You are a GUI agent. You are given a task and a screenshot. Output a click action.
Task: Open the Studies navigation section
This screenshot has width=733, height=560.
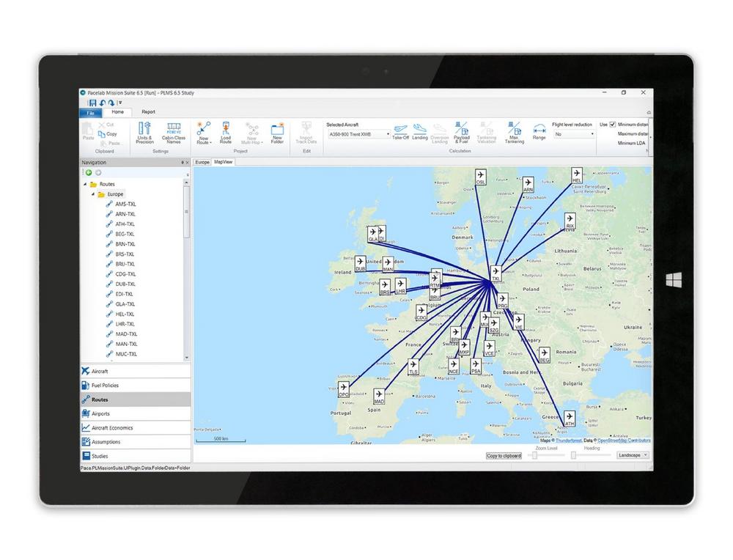click(x=136, y=456)
